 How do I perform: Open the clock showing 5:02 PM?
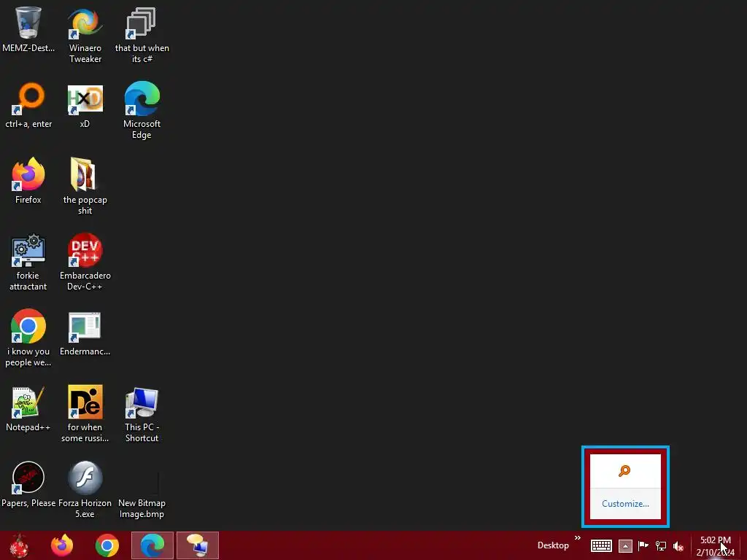pyautogui.click(x=715, y=546)
